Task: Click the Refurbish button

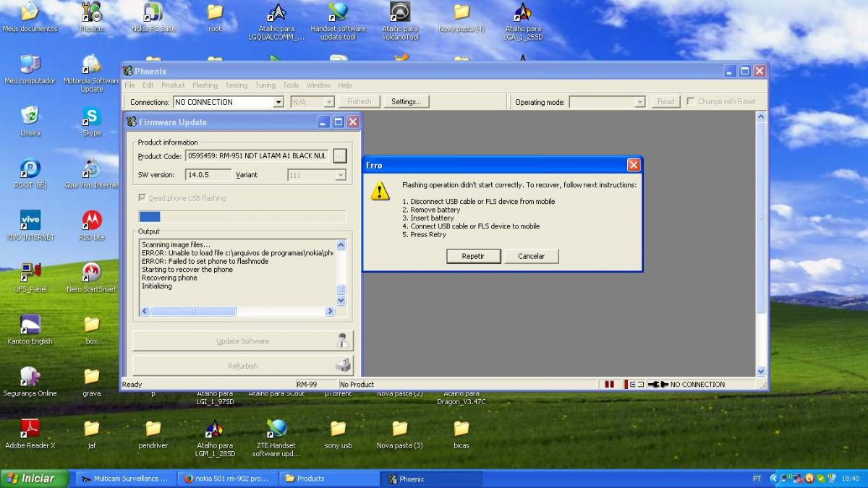Action: click(243, 366)
